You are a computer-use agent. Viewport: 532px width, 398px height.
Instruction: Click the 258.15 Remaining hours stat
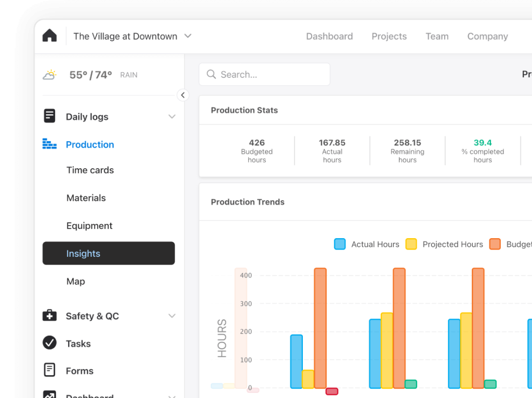tap(407, 151)
